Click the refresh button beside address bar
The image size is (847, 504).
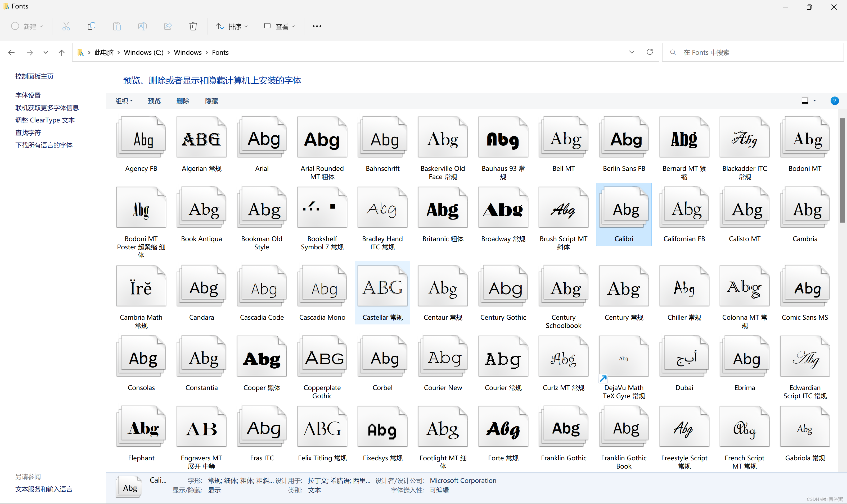pyautogui.click(x=650, y=52)
